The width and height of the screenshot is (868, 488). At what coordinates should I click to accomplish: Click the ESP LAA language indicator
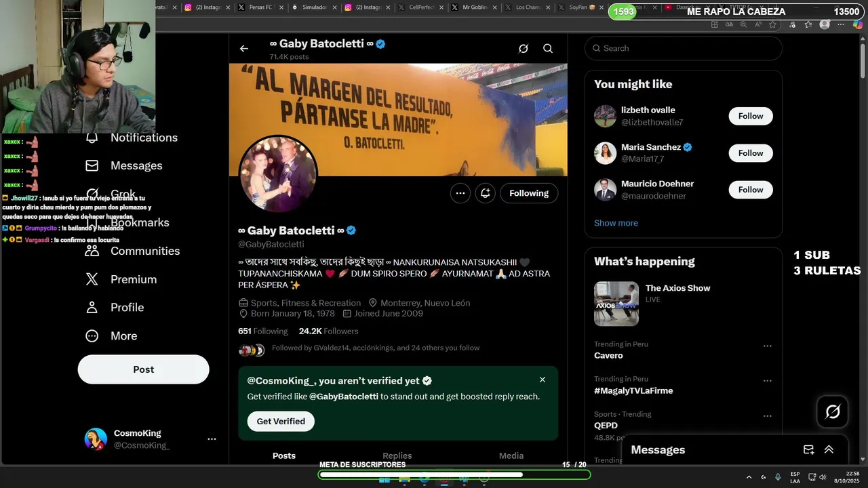[x=795, y=477]
